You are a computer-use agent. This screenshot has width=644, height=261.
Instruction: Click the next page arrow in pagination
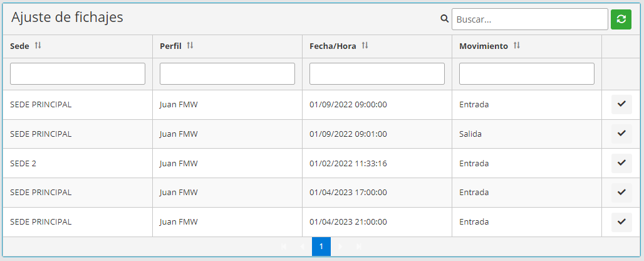tap(340, 247)
